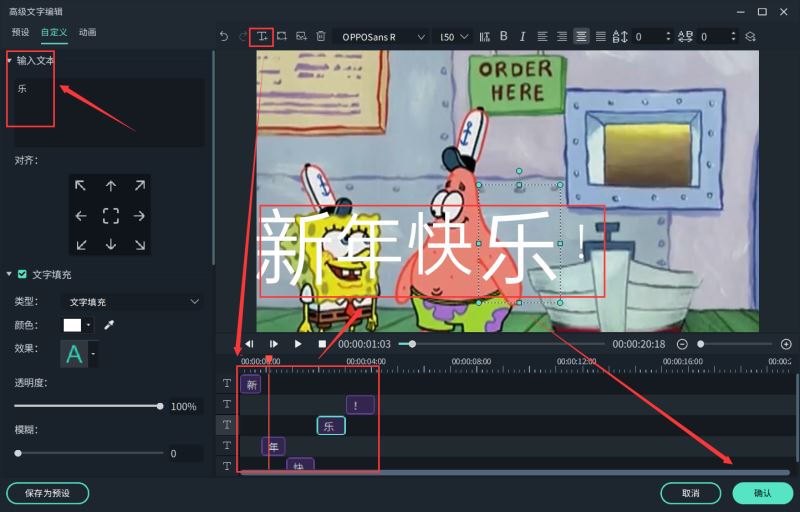Click the effect A preview
The image size is (800, 512).
coord(74,353)
